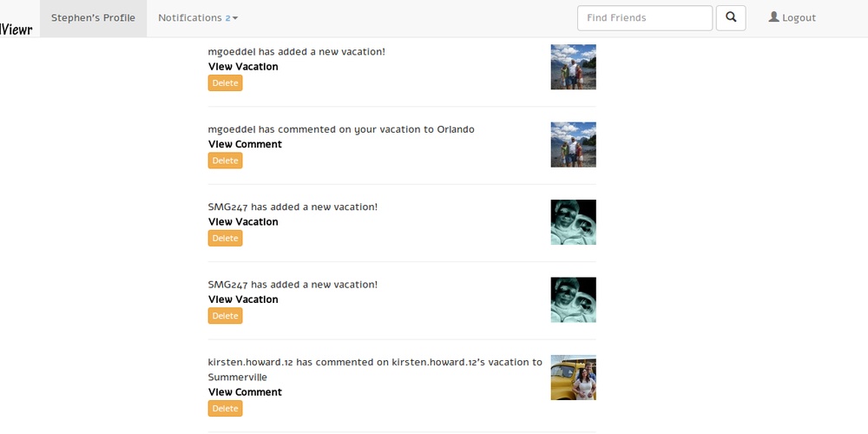Delete the Orlando comment notification
The height and width of the screenshot is (434, 868).
225,161
